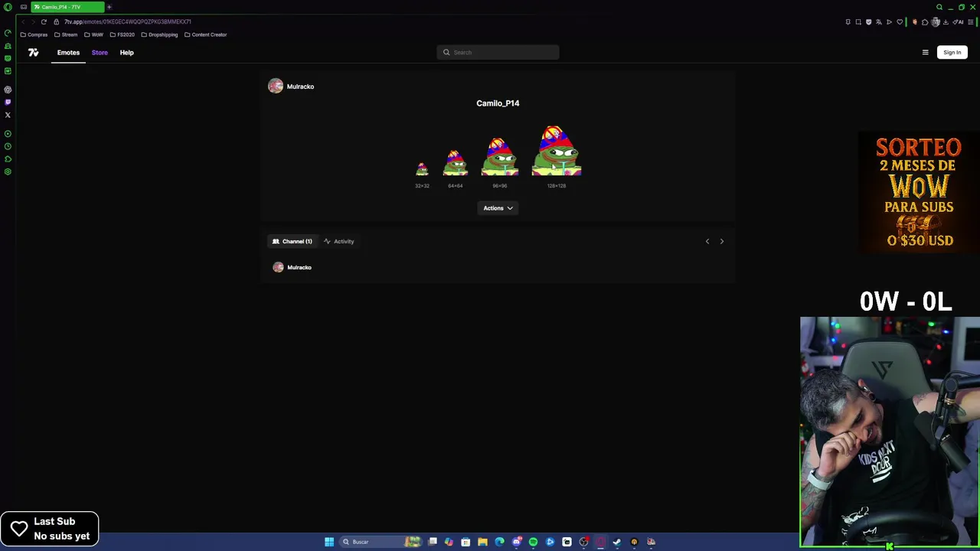980x551 pixels.
Task: Open X (Twitter) in the browser sidebar
Action: (x=8, y=115)
